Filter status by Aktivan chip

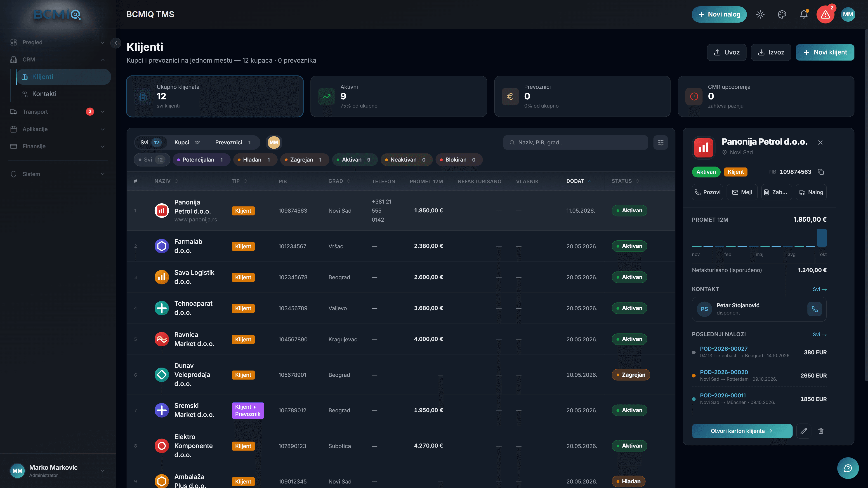click(x=354, y=160)
